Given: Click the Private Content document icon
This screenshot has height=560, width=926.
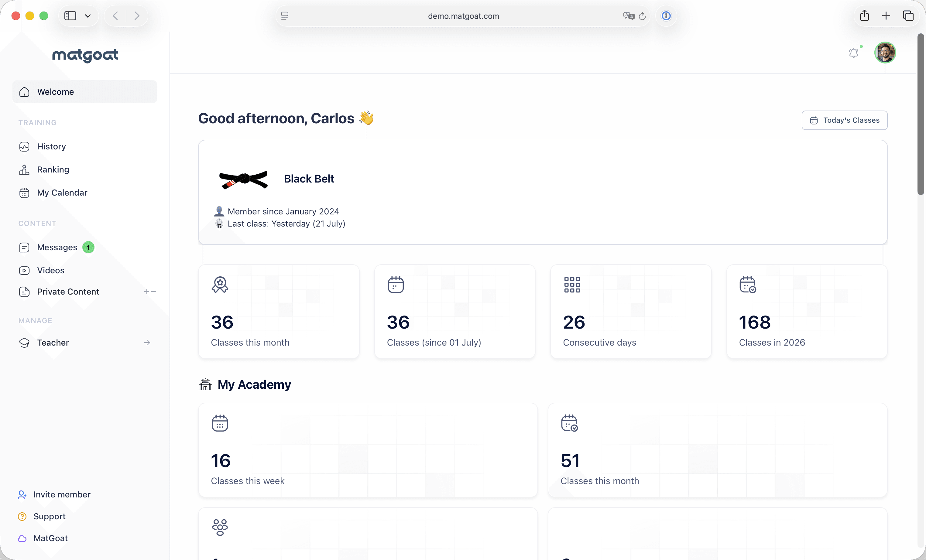Looking at the screenshot, I should 24,292.
